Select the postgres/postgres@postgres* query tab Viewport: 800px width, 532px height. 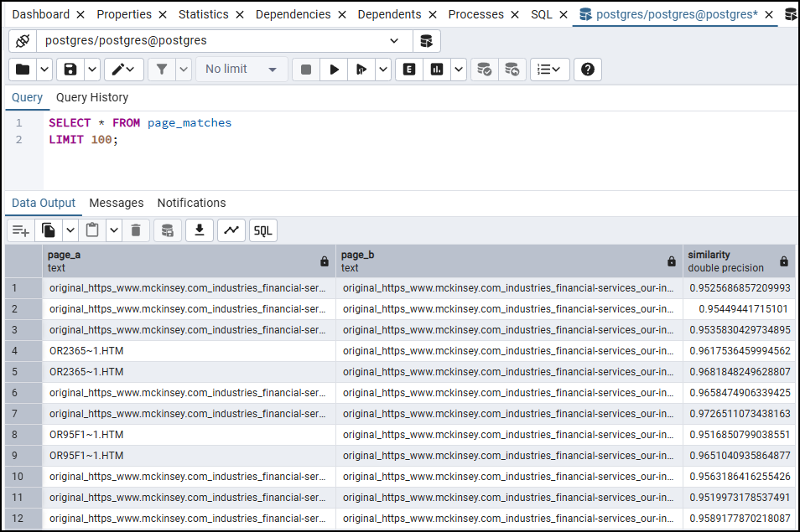677,15
